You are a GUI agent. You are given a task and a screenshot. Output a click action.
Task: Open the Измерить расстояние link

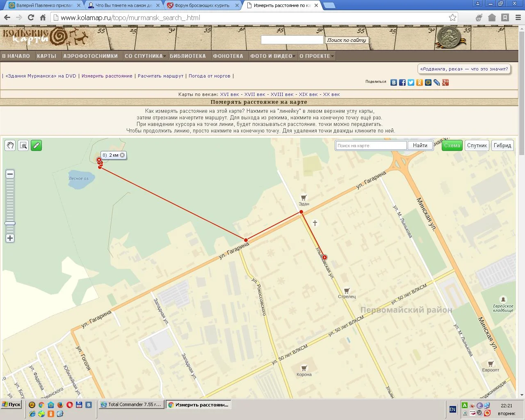(107, 76)
